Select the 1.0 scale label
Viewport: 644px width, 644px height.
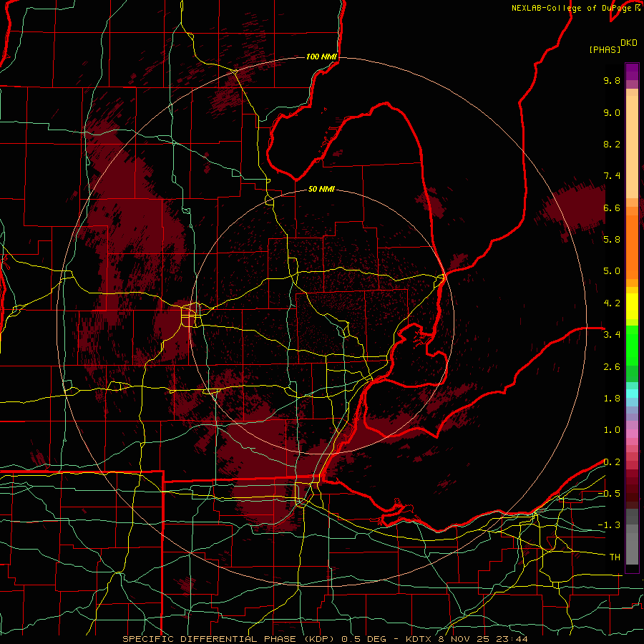612,430
